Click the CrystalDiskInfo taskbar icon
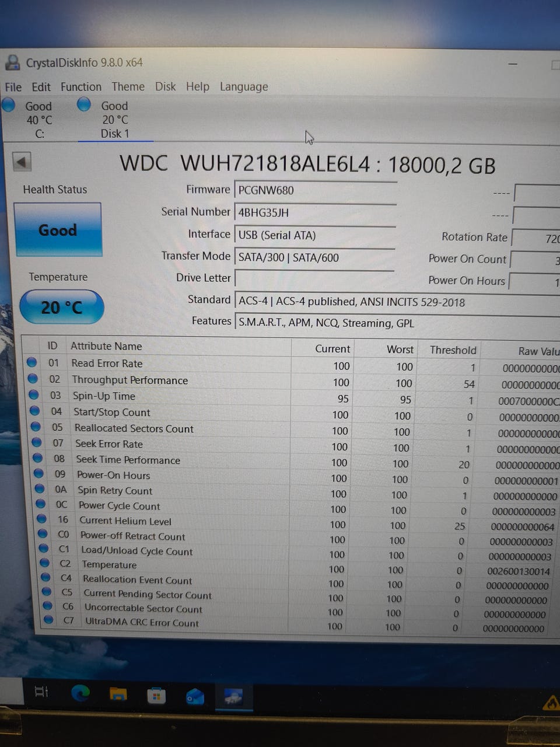The width and height of the screenshot is (560, 747). [233, 697]
